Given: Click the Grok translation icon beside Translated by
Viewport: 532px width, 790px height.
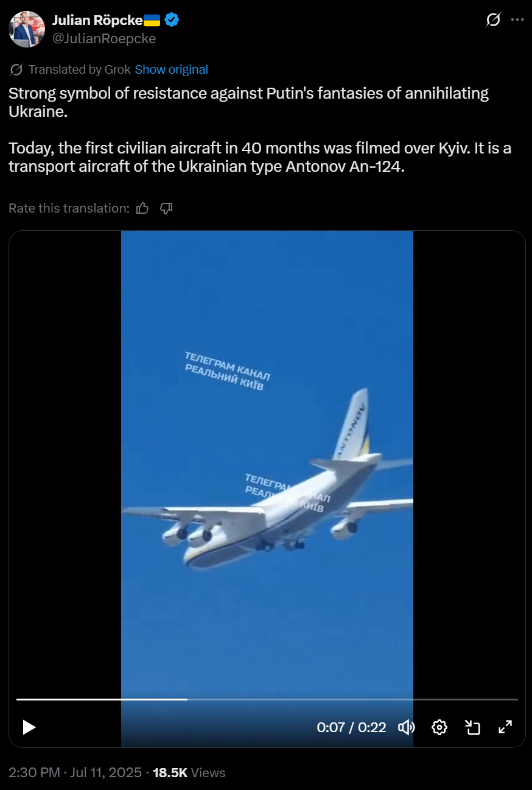Looking at the screenshot, I should 16,69.
